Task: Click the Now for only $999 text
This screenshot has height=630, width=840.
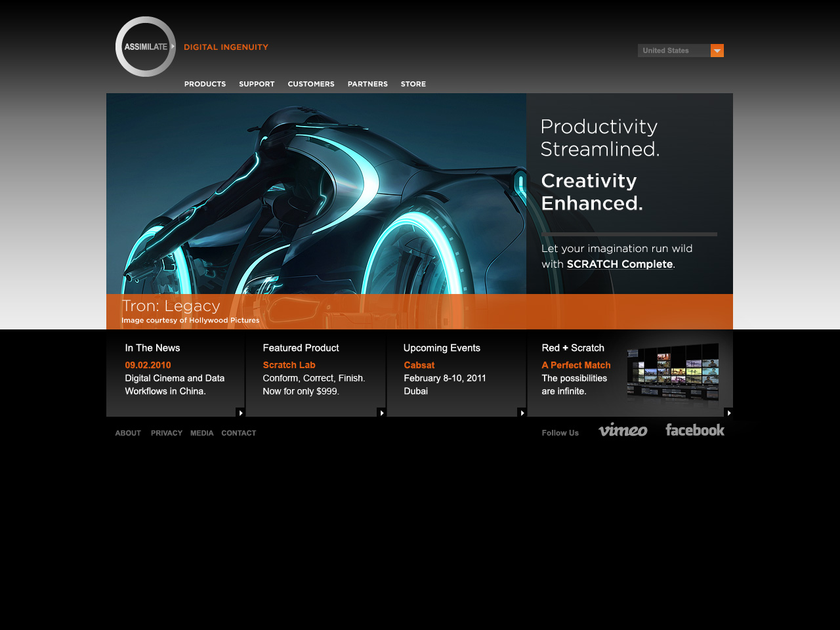Action: click(301, 391)
